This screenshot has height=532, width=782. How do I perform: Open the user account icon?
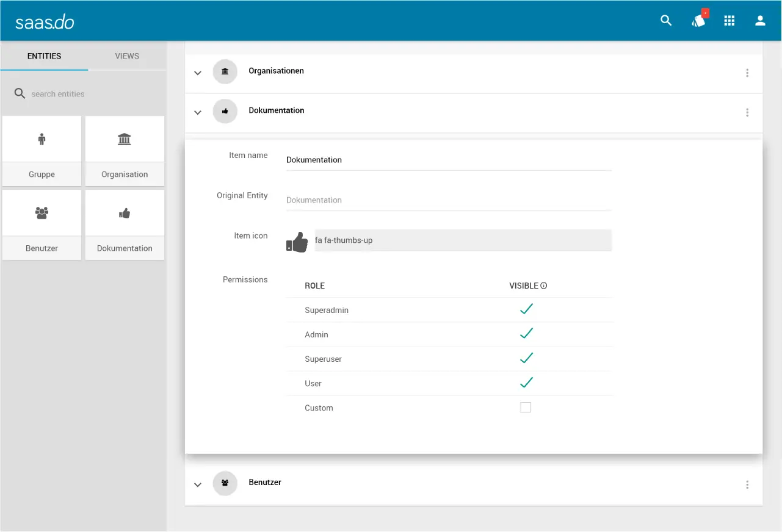coord(760,21)
